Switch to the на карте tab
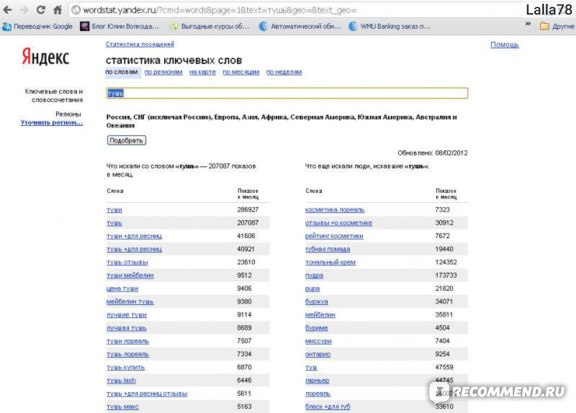The image size is (576, 413). pyautogui.click(x=202, y=72)
